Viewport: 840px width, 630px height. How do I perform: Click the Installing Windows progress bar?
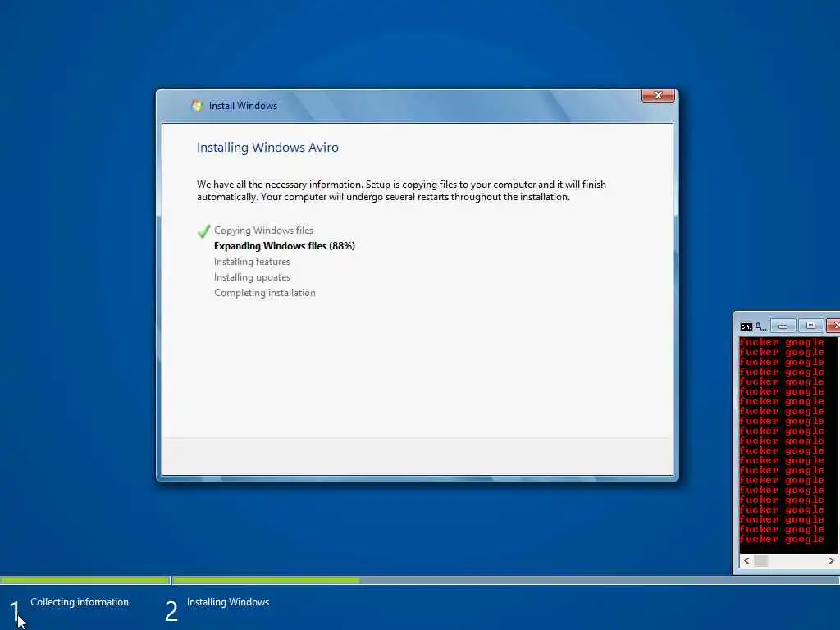505,580
